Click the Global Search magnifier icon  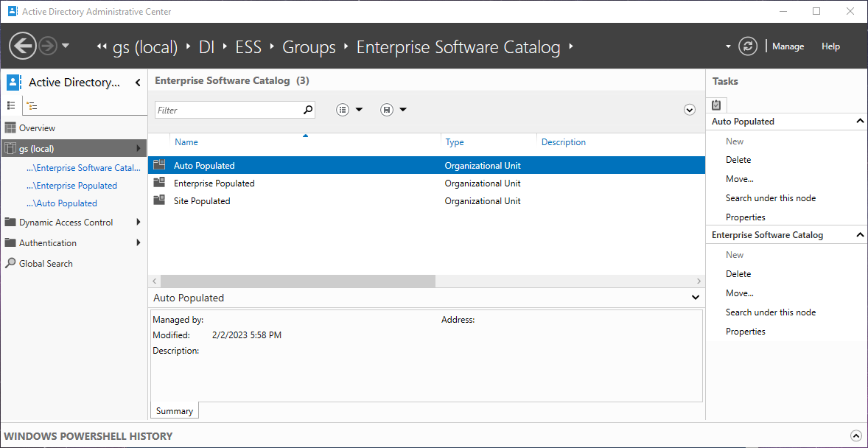(10, 263)
